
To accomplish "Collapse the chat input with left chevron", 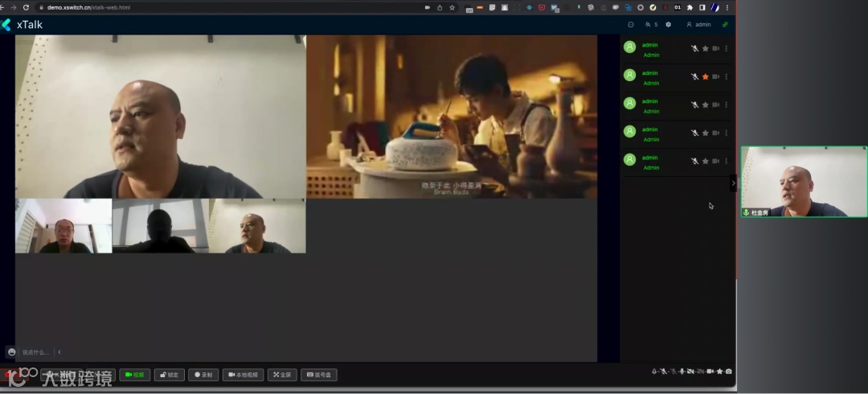I will [59, 352].
